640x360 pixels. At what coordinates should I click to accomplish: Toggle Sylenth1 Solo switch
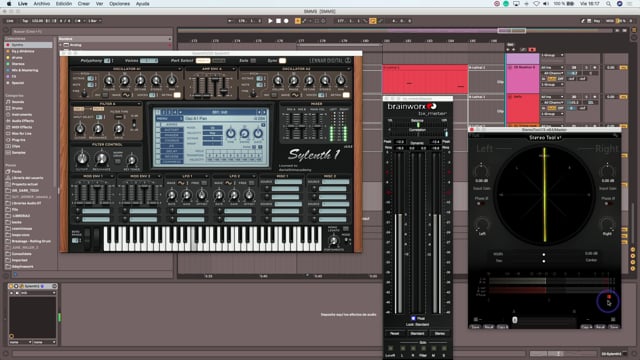coord(253,60)
